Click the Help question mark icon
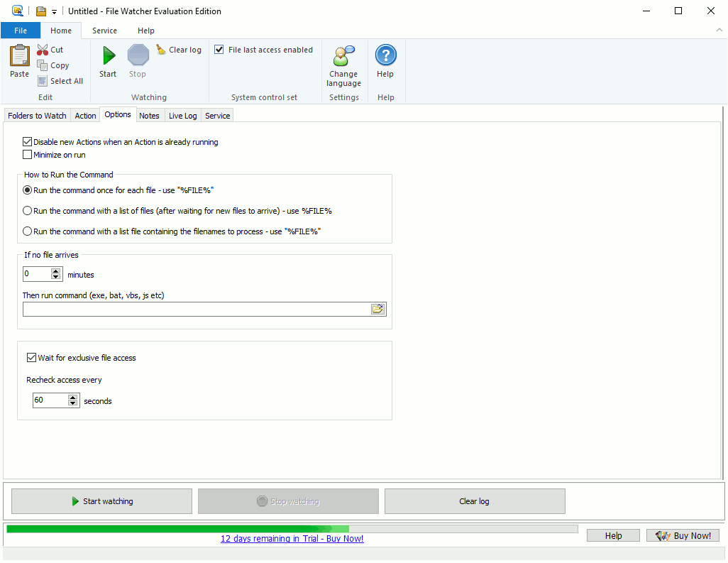 point(385,57)
